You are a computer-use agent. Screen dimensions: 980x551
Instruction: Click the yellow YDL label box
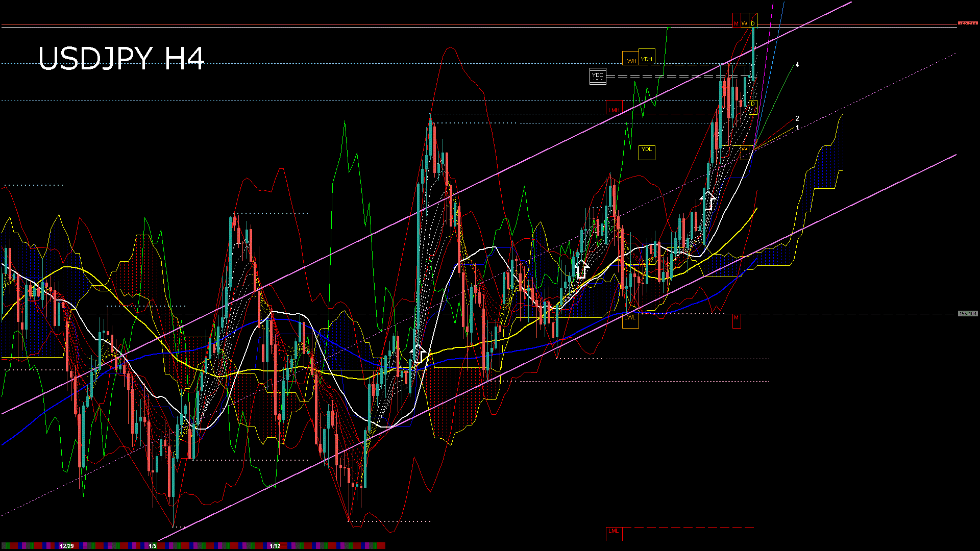point(647,152)
